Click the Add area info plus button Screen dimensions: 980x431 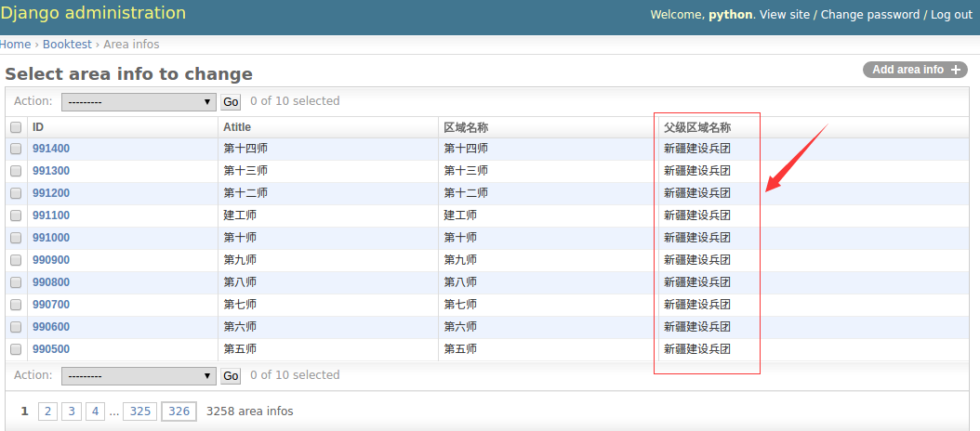915,70
